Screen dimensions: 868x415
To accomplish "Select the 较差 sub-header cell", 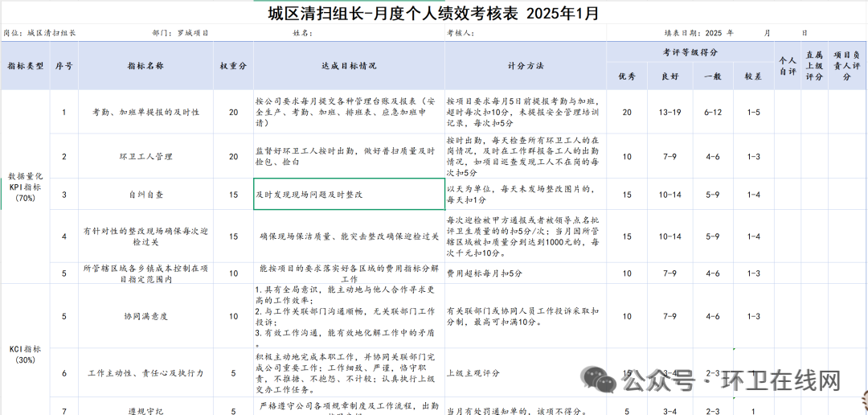I will pos(753,76).
